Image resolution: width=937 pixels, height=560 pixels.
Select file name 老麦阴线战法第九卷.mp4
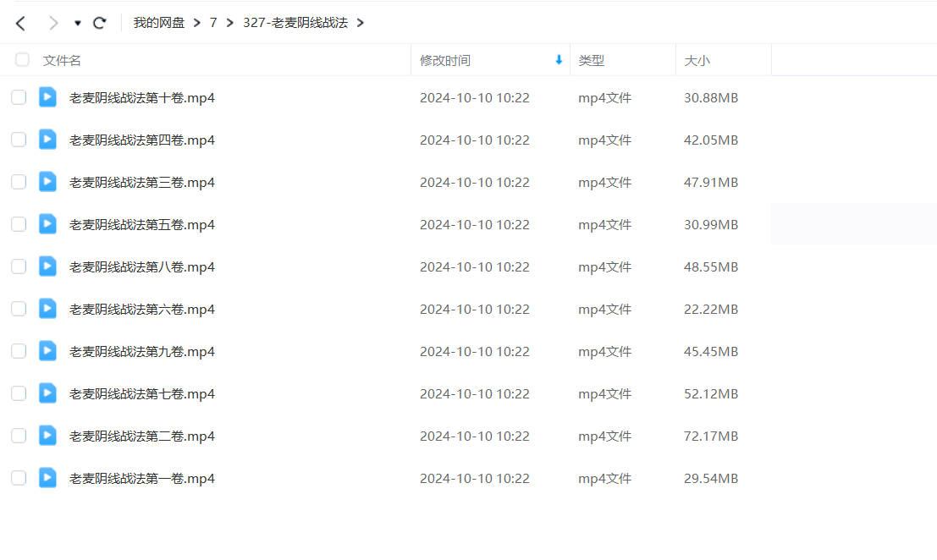pyautogui.click(x=142, y=352)
